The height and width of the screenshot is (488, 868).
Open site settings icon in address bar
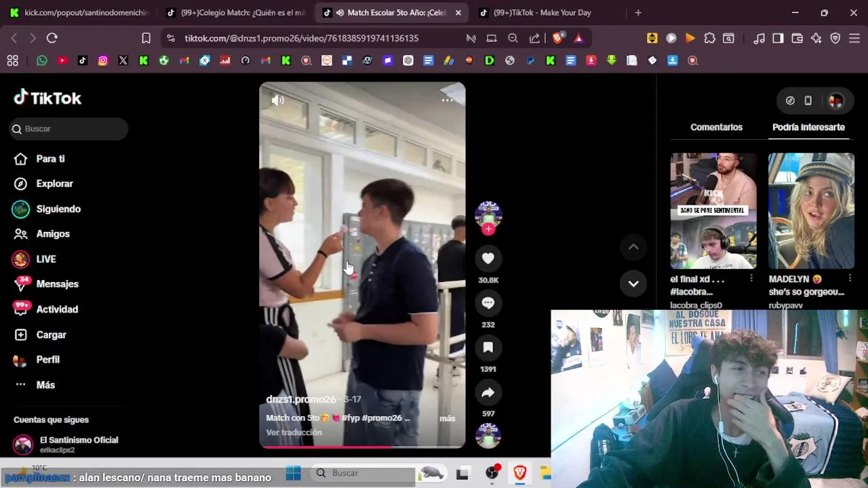click(x=170, y=38)
